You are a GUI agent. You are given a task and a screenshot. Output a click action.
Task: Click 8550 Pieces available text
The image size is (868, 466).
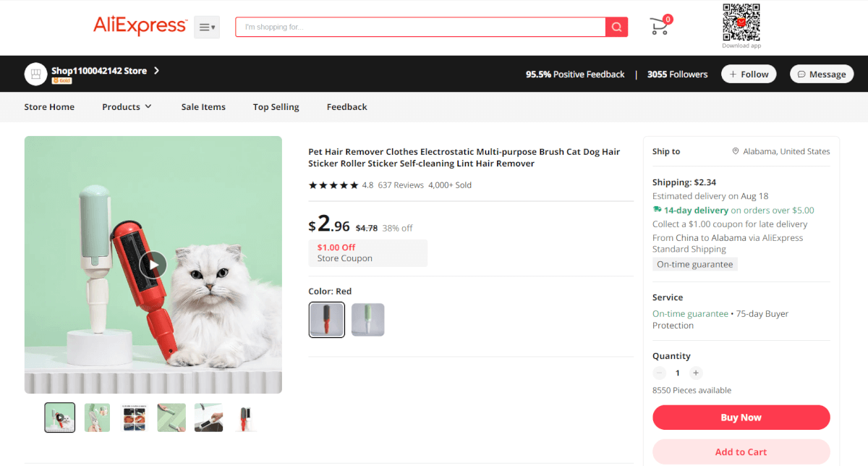[692, 391]
